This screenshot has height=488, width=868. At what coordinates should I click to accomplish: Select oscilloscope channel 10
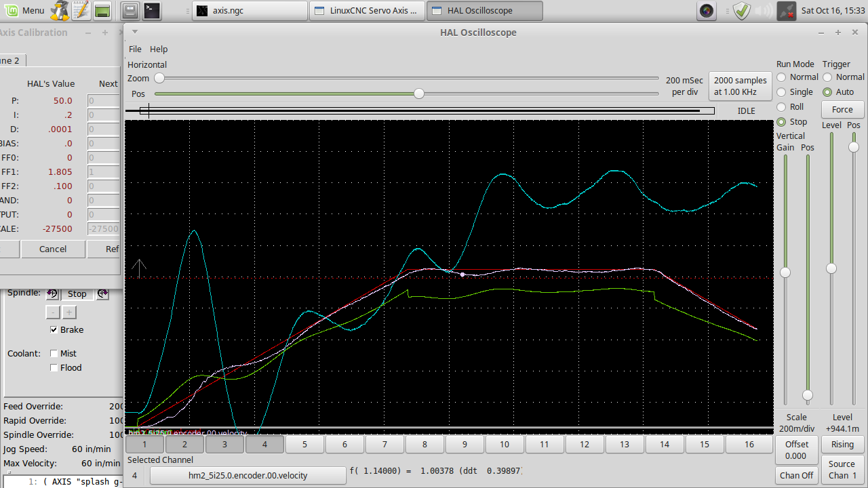point(505,445)
